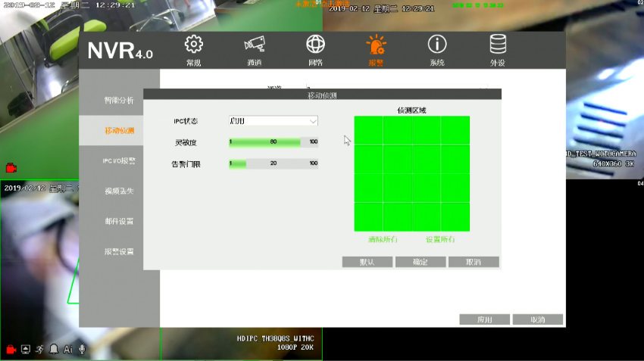
Task: Select 移动侦测 in the sidebar
Action: tap(119, 130)
